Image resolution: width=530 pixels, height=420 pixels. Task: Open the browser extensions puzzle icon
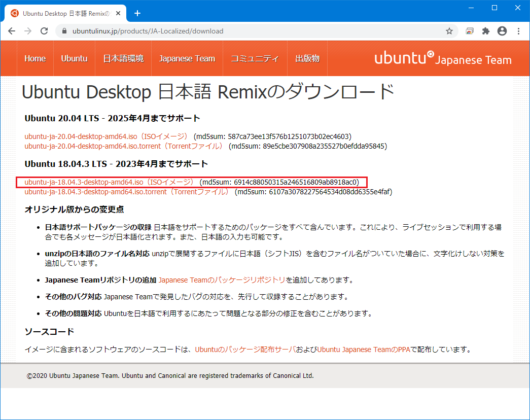[485, 31]
